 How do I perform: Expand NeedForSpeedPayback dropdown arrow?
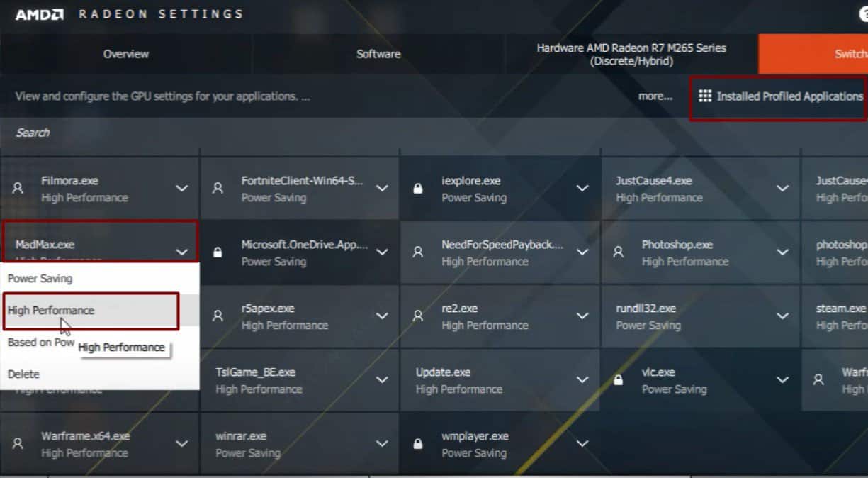582,252
